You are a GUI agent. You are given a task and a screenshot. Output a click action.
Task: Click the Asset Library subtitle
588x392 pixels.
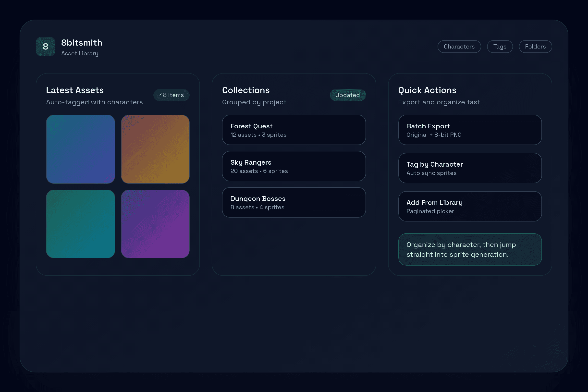click(x=80, y=53)
